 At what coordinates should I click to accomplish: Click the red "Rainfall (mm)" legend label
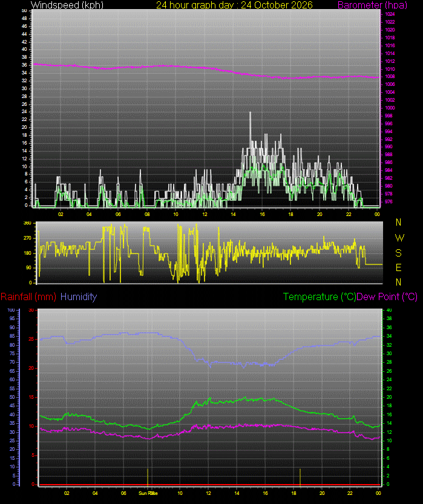point(28,296)
